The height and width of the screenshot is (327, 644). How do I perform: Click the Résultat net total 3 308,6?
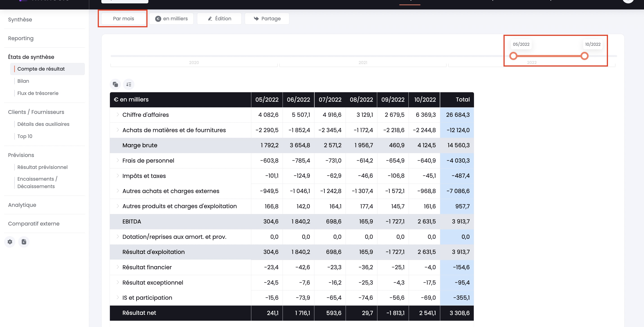(460, 313)
